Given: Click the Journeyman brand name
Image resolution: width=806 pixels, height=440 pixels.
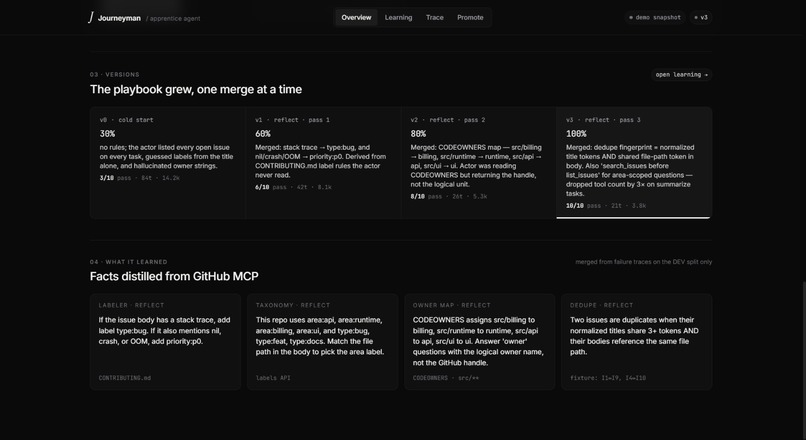Looking at the screenshot, I should (119, 18).
